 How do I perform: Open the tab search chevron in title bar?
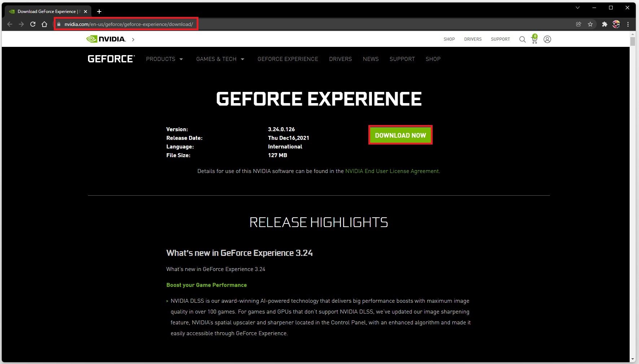[x=577, y=8]
